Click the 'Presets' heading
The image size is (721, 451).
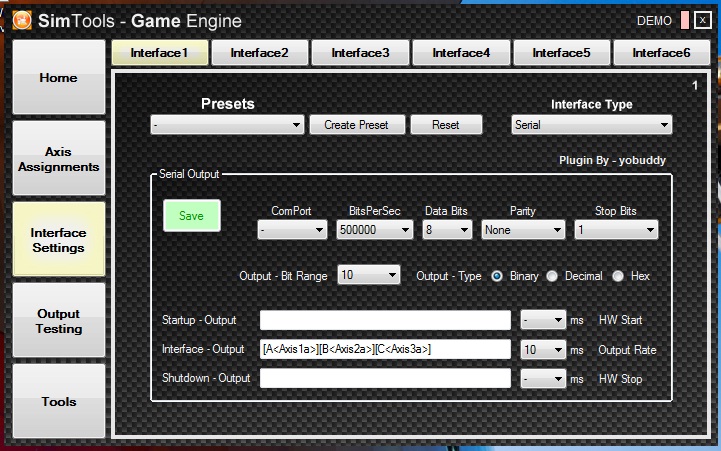tap(228, 104)
